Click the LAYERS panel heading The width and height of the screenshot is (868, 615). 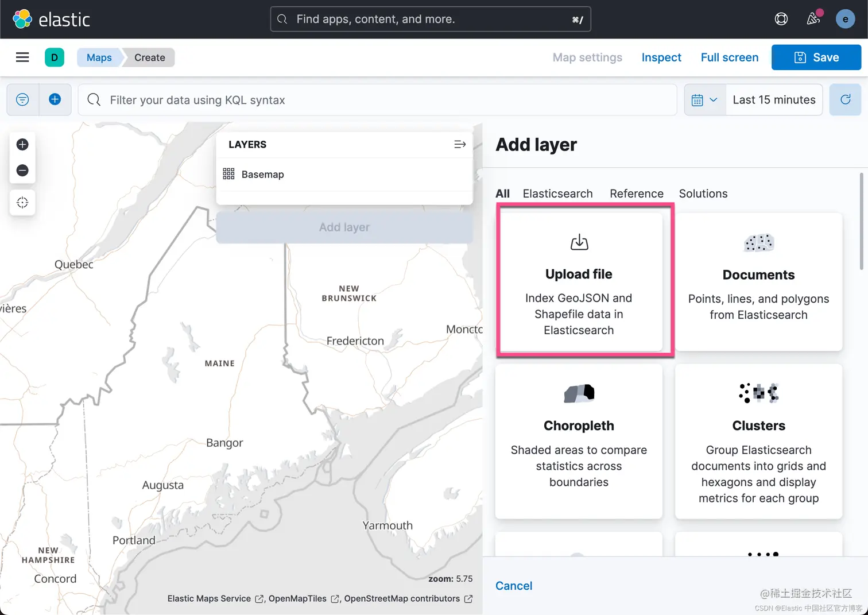[x=247, y=145]
